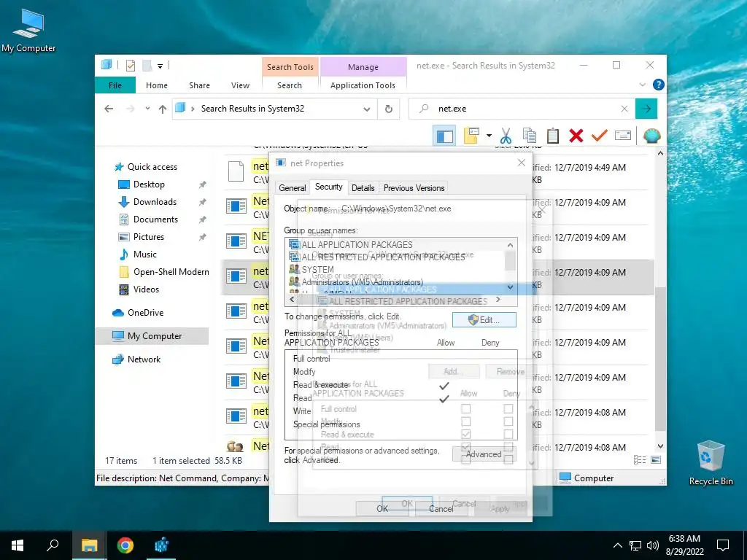This screenshot has height=560, width=747.
Task: Go back with the left arrow button
Action: [x=109, y=109]
